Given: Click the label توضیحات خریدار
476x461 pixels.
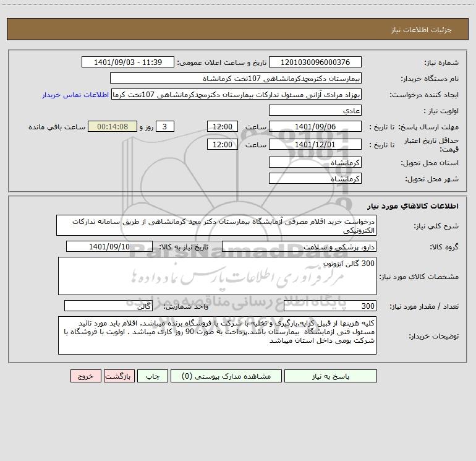Looking at the screenshot, I should (x=433, y=336).
